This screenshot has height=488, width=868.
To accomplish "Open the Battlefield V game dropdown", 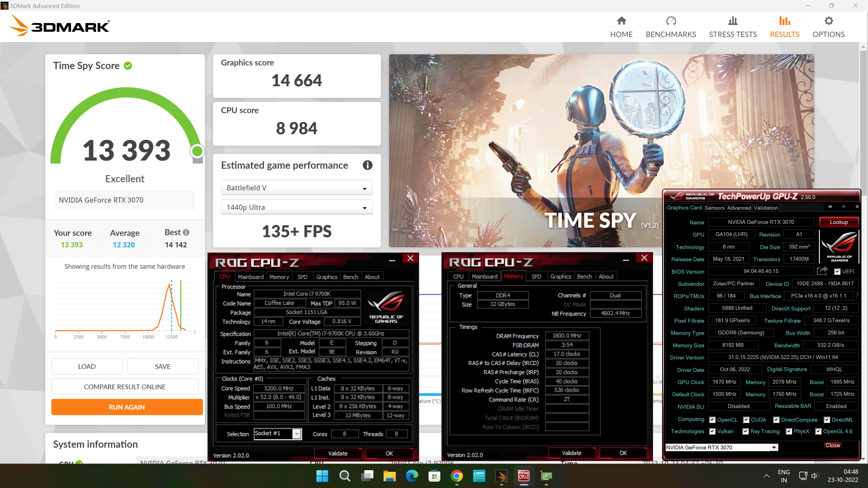I will (297, 188).
